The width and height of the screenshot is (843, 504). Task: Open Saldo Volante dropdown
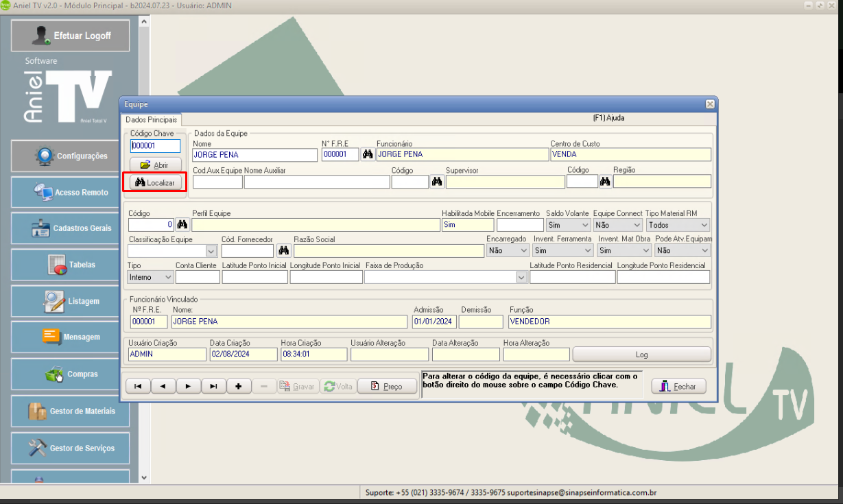(585, 225)
